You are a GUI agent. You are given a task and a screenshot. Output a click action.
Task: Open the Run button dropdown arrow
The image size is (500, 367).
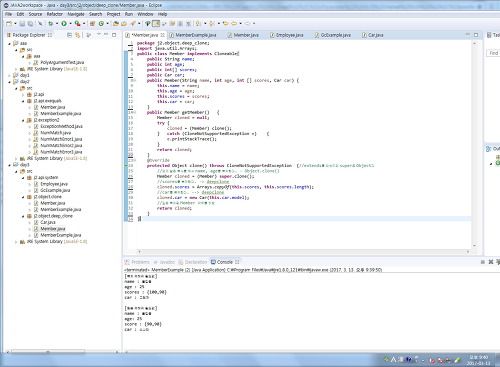coord(70,24)
